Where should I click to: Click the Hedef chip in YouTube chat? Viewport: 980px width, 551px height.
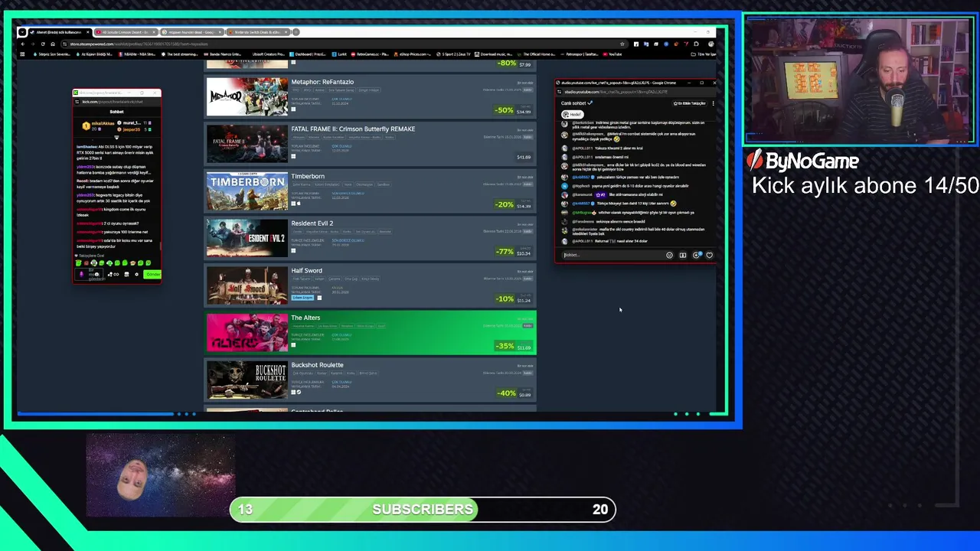coord(574,114)
